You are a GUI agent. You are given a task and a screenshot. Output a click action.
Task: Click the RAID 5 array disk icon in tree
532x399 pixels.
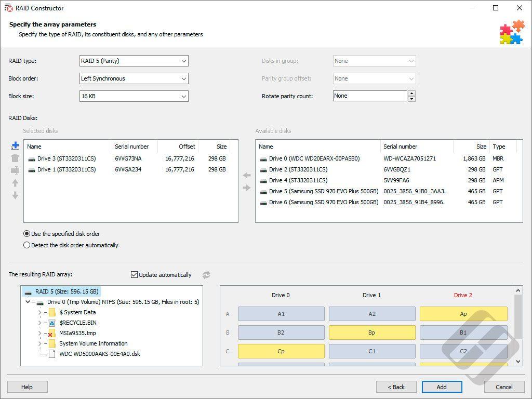coord(29,292)
